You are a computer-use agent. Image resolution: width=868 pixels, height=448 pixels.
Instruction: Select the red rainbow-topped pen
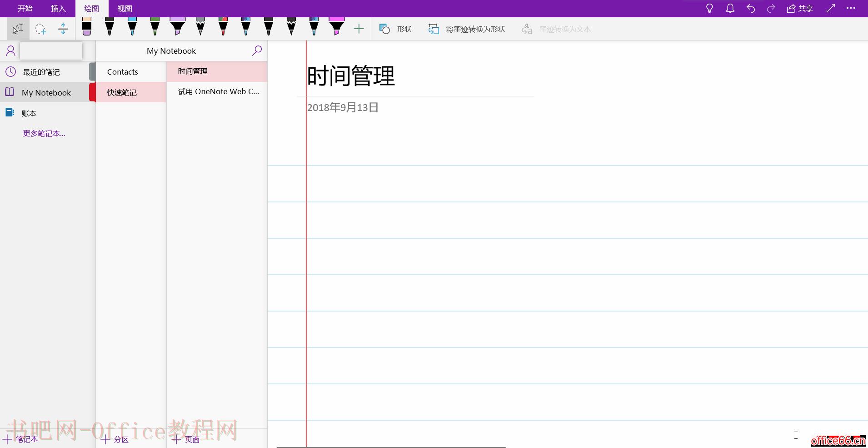[223, 27]
